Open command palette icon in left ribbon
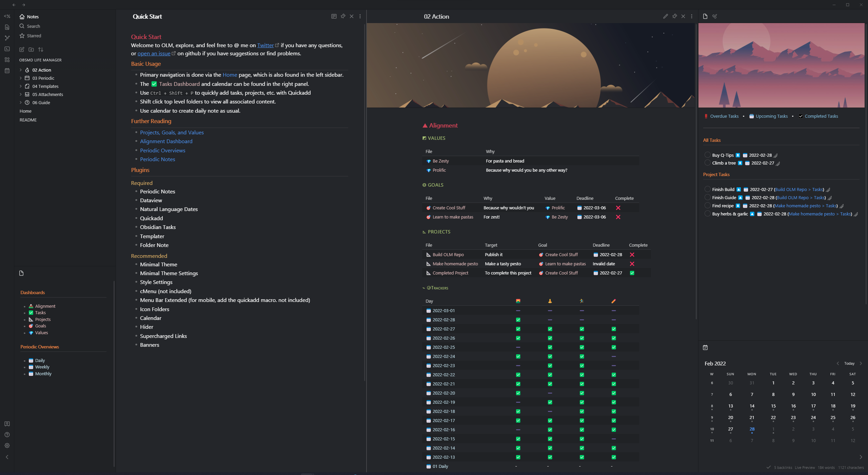This screenshot has width=868, height=475. click(7, 49)
